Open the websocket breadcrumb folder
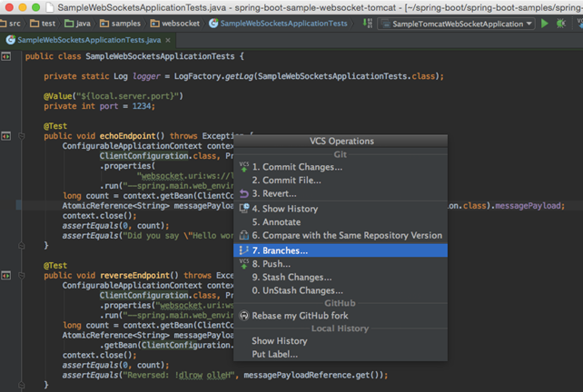 pos(175,24)
